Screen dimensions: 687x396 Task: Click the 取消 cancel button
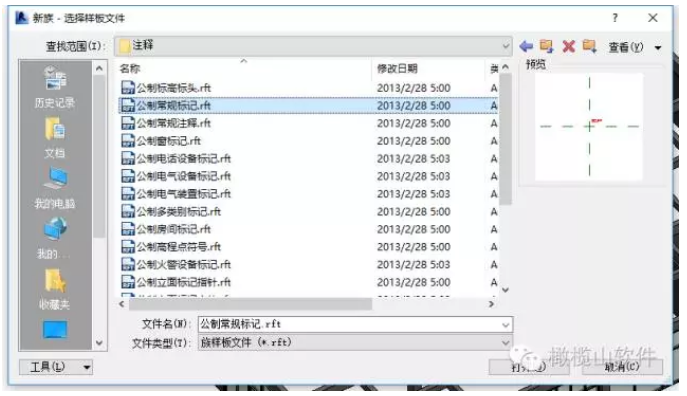[622, 367]
